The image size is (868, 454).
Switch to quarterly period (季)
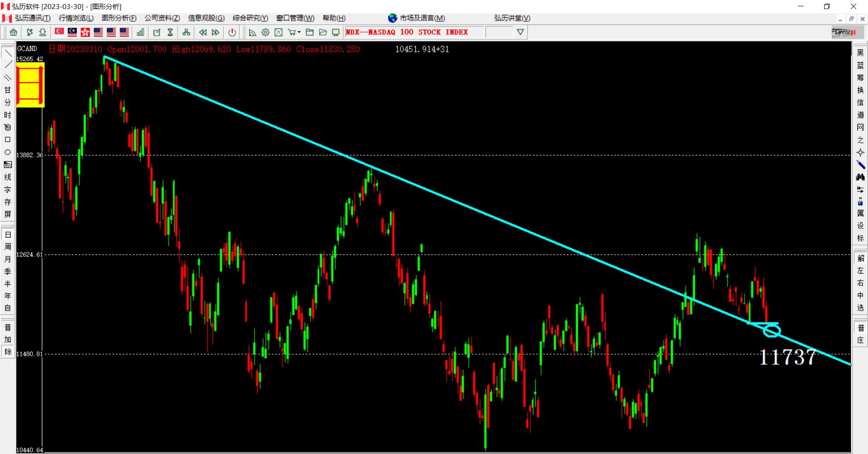(x=8, y=271)
